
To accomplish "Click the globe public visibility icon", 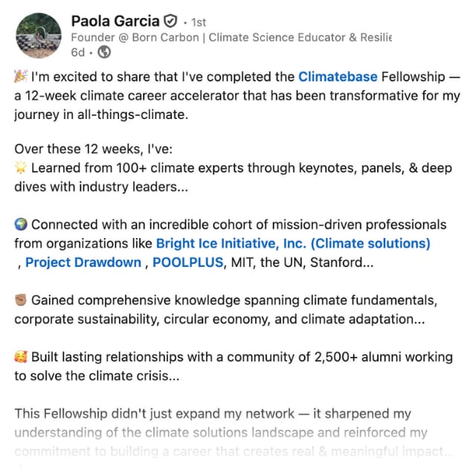I will click(104, 52).
